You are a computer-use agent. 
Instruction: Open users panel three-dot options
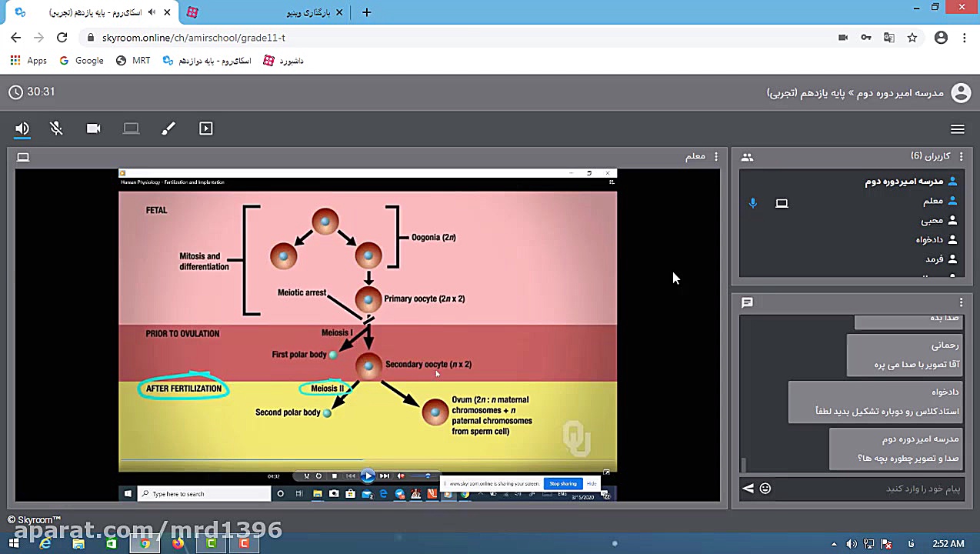tap(961, 156)
